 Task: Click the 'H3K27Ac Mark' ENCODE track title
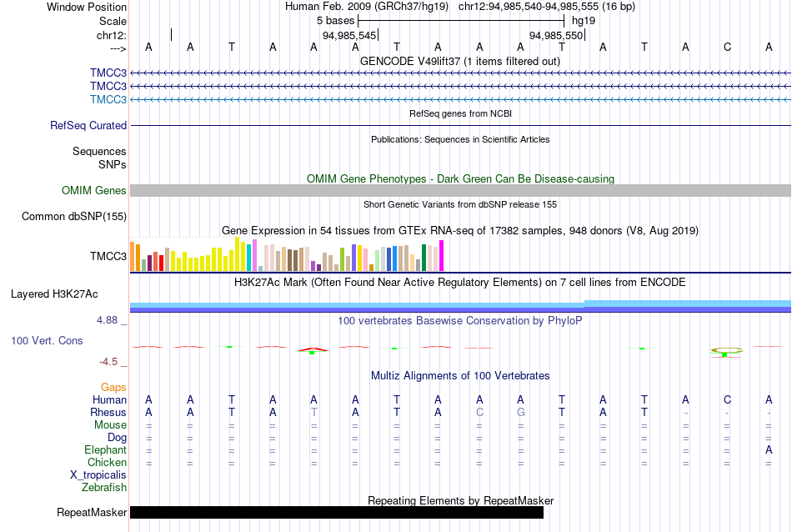459,283
